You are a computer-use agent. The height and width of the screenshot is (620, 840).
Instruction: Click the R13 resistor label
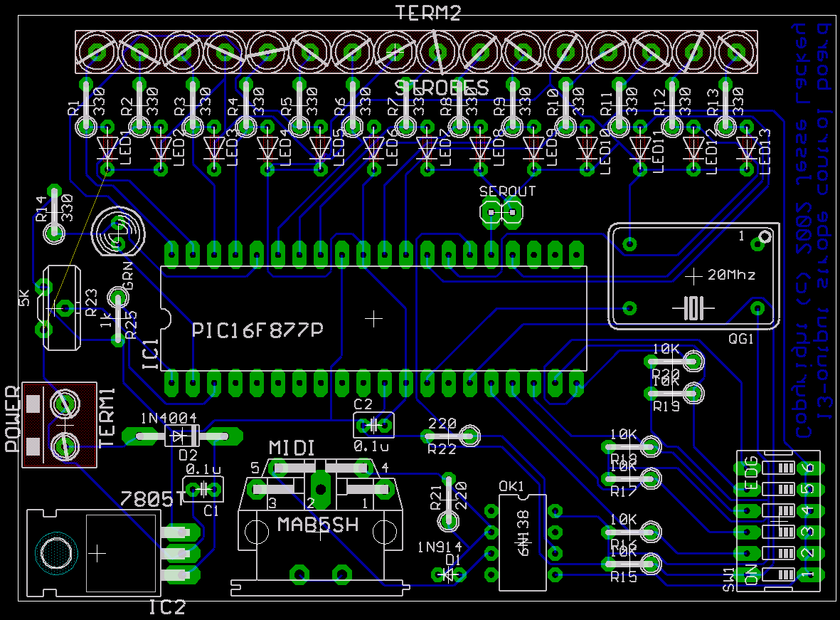pyautogui.click(x=713, y=101)
